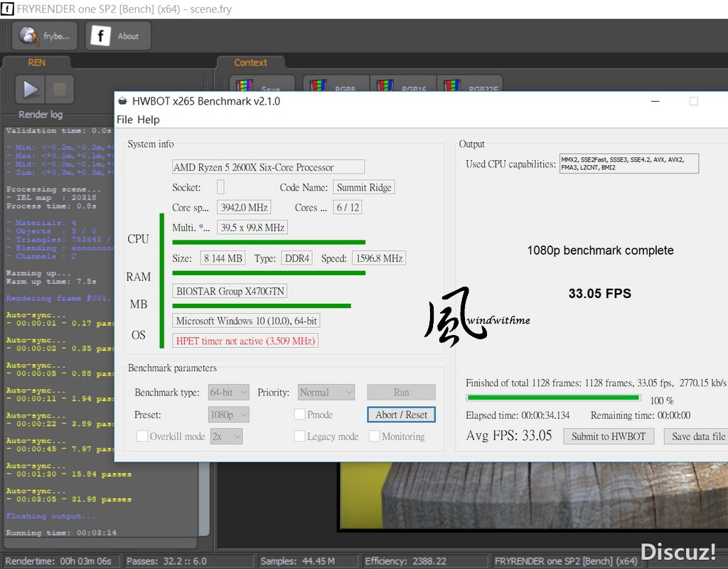The height and width of the screenshot is (569, 728).
Task: Click the Save button in FRYRENDER Context panel
Action: coord(262,84)
